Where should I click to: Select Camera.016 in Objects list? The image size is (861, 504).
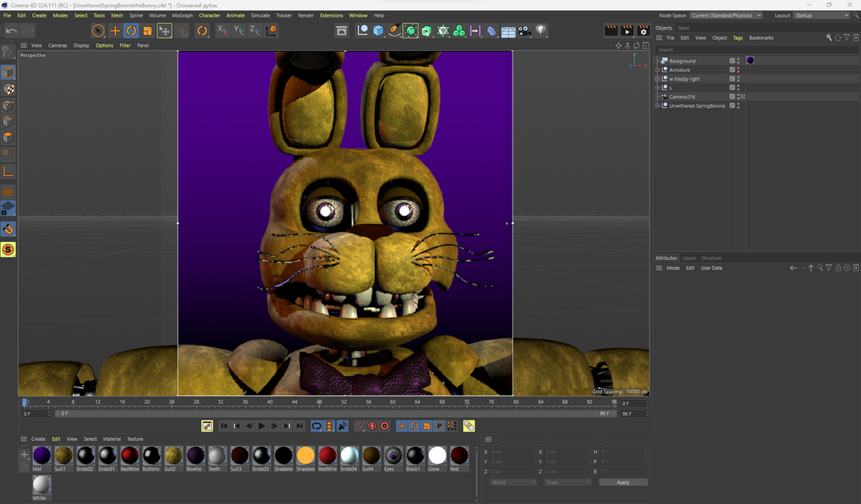682,97
